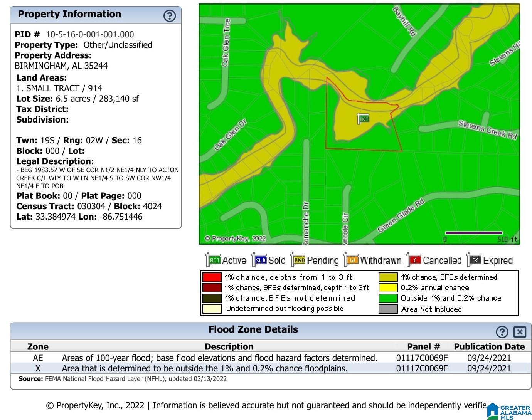Select the X zone row

click(x=271, y=368)
